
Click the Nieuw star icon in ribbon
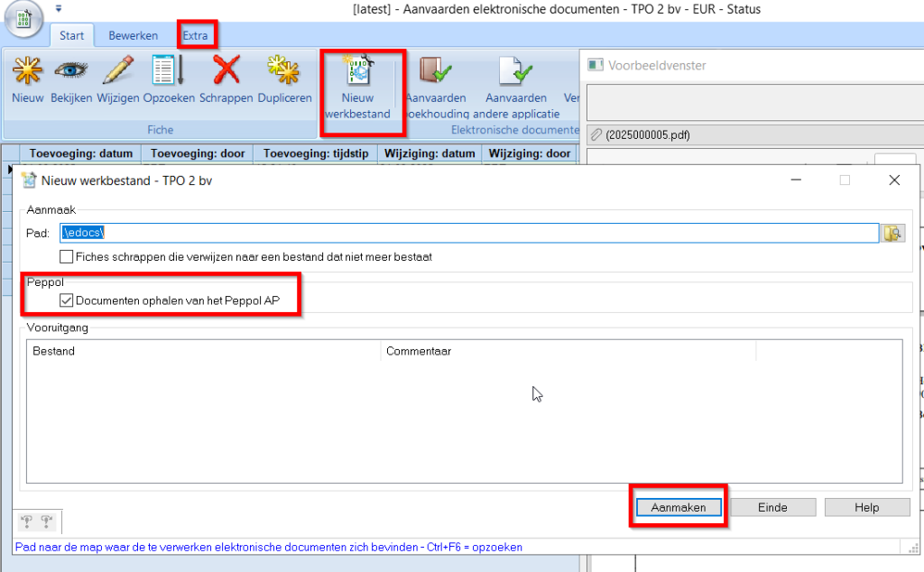(x=27, y=72)
